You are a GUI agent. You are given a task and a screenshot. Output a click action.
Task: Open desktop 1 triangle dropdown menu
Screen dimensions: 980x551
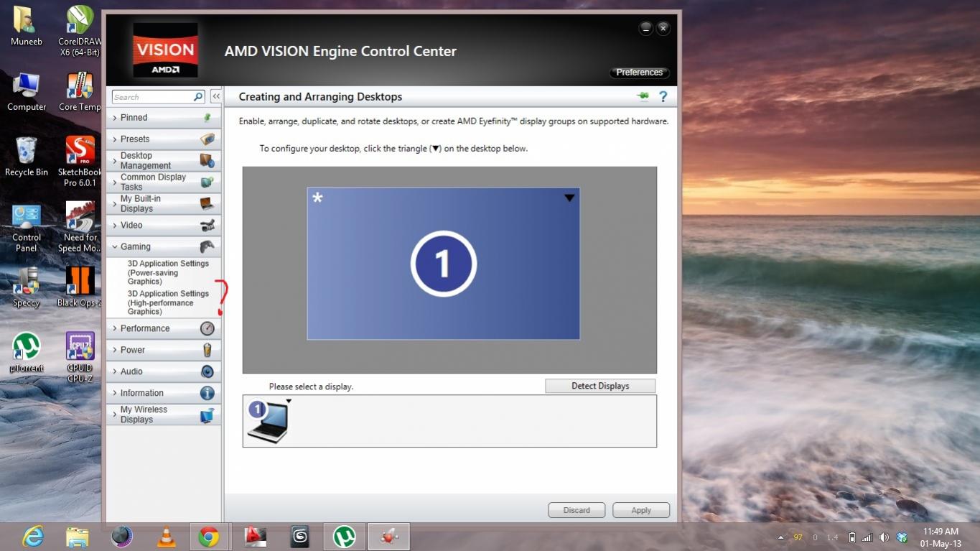(569, 198)
